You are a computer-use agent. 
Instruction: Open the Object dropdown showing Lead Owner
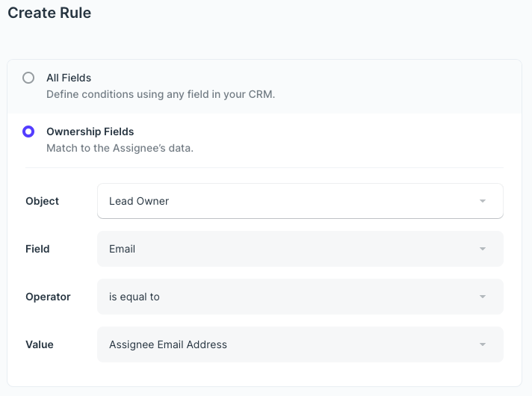[x=300, y=201]
